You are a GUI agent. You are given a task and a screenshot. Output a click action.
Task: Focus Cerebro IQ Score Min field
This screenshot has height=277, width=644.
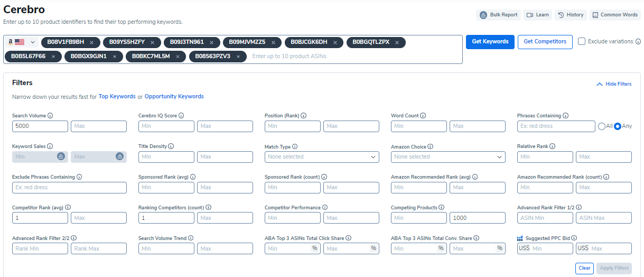[166, 126]
